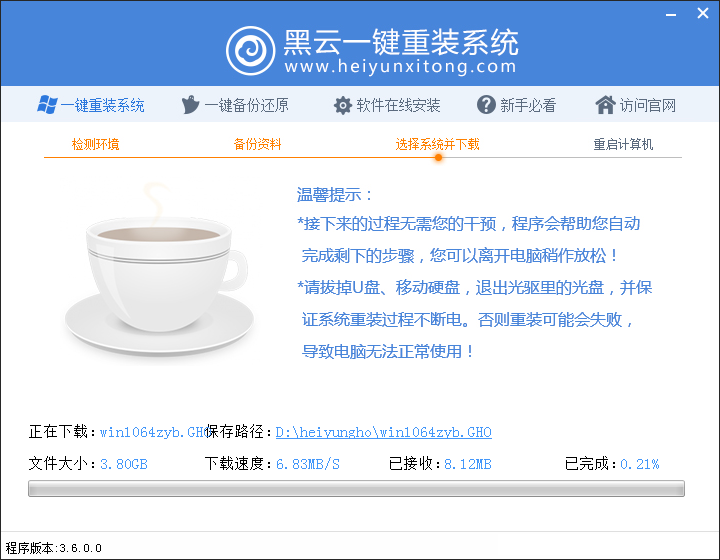Select the 备份资料 step
Viewport: 720px width, 560px height.
tap(257, 144)
